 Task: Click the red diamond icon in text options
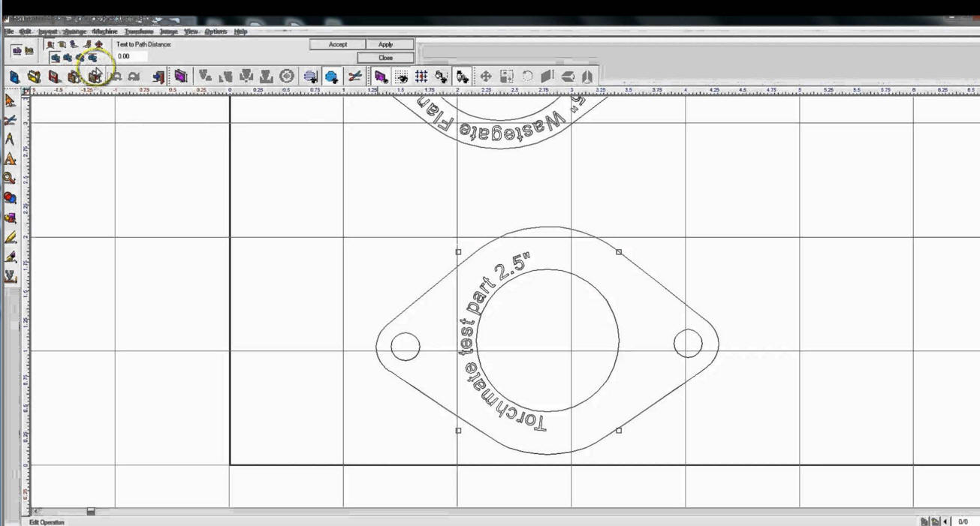click(98, 44)
